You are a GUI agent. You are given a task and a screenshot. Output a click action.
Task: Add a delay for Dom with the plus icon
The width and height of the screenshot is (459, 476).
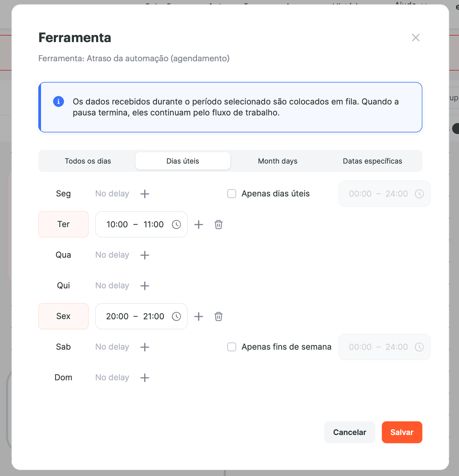(145, 377)
